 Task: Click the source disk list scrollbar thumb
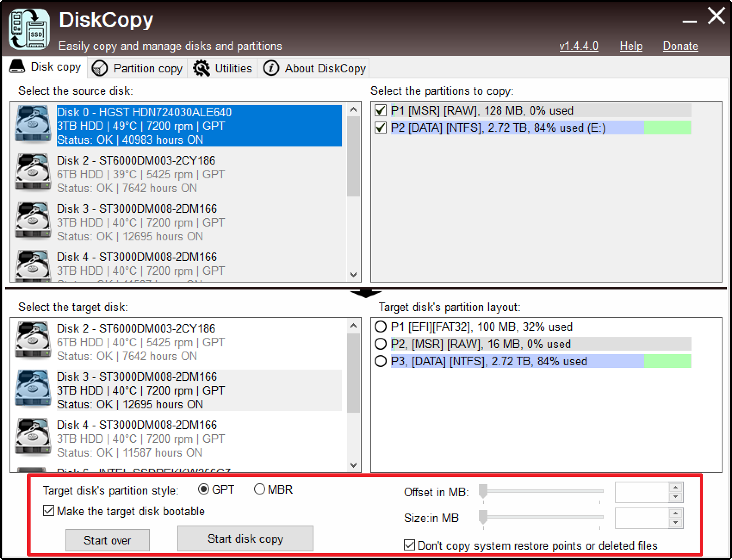[354, 156]
